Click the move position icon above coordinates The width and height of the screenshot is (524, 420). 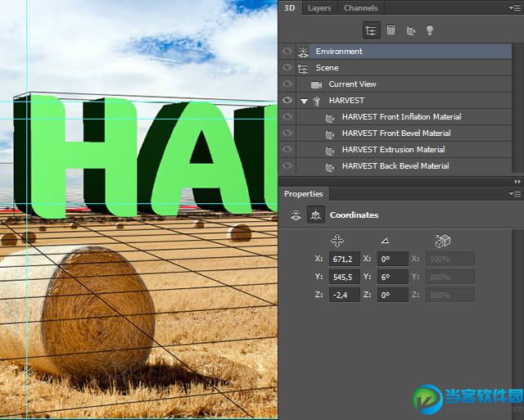click(x=337, y=241)
